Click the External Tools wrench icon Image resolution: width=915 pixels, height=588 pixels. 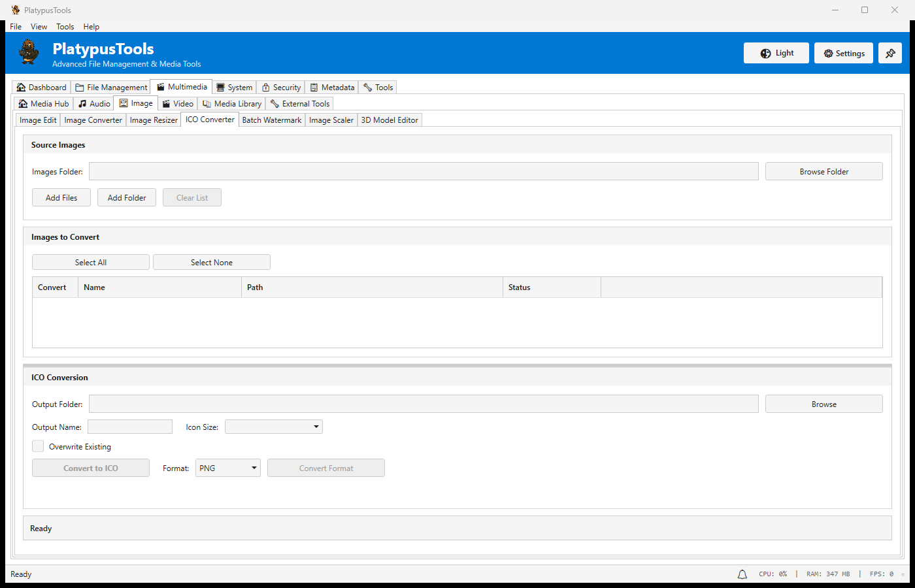click(x=275, y=103)
